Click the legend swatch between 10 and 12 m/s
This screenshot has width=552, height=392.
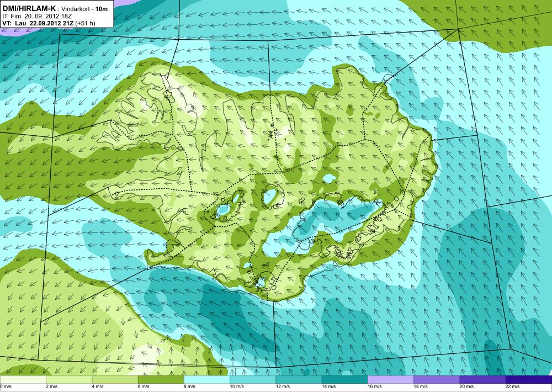(x=253, y=380)
